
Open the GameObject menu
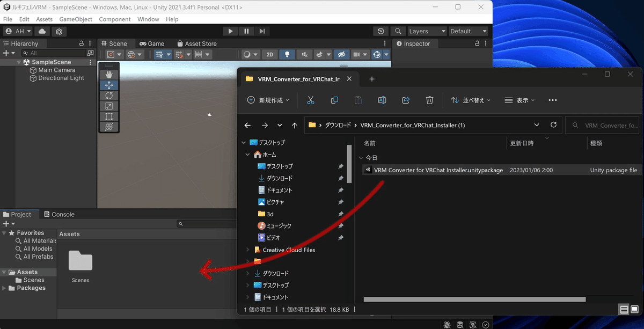76,19
